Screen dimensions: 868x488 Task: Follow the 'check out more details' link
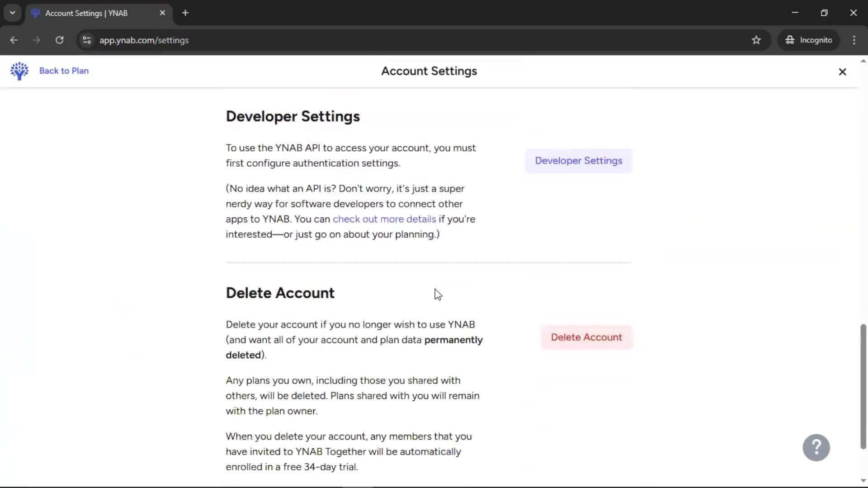pyautogui.click(x=384, y=219)
